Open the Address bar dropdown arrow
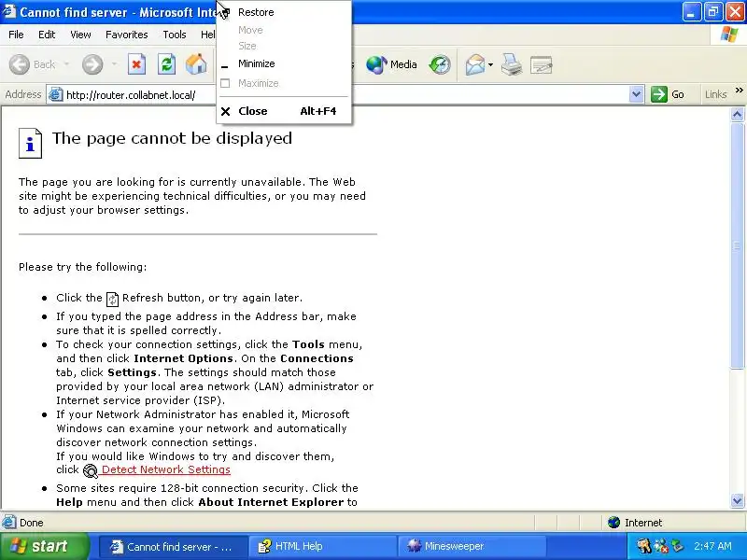The height and width of the screenshot is (560, 747). (x=636, y=94)
